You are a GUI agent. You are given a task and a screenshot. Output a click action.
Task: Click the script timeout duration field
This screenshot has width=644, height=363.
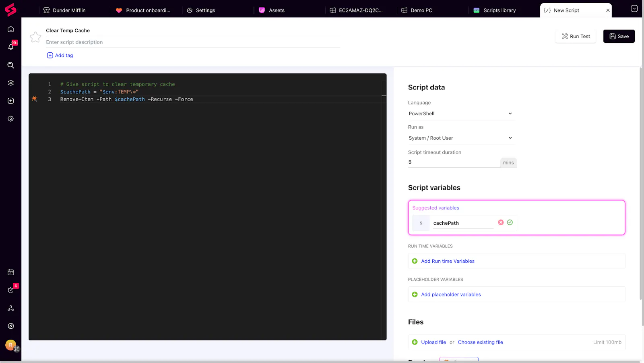pos(454,162)
